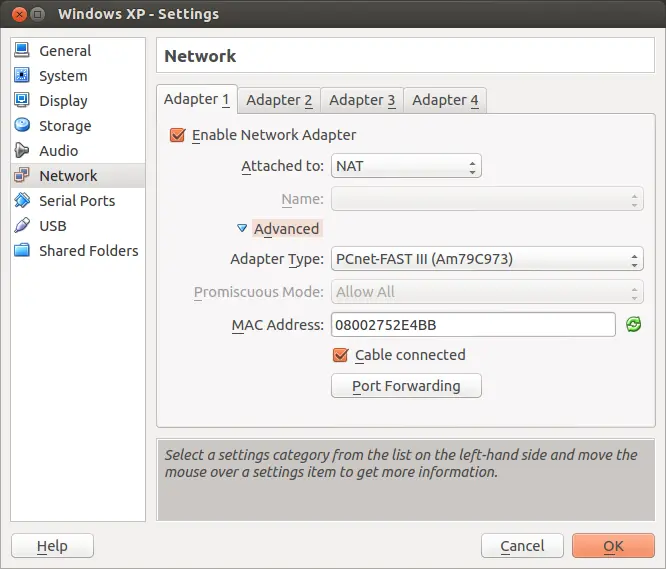
Task: Click the Serial Ports connector icon
Action: (x=22, y=200)
